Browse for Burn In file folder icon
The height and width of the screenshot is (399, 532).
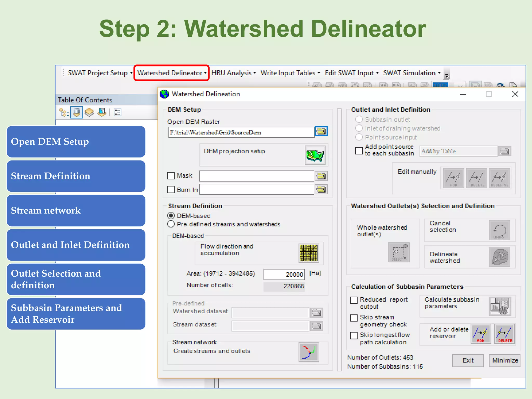tap(321, 189)
